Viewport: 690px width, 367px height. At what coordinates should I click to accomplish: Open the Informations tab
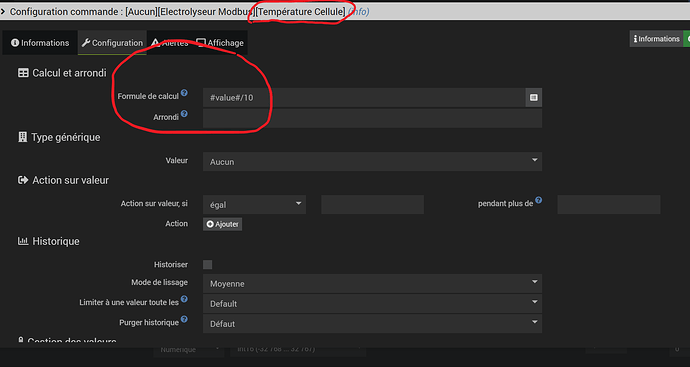tap(40, 43)
